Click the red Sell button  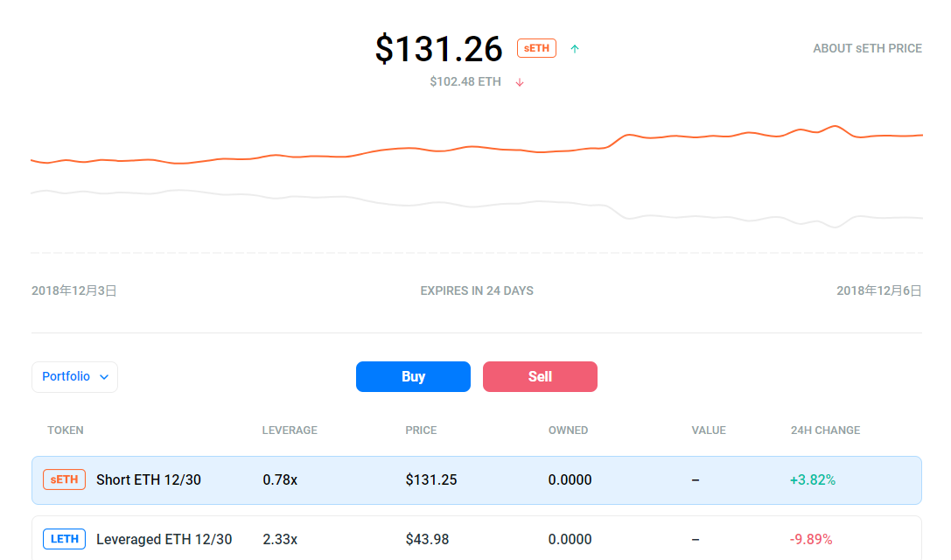pos(540,377)
